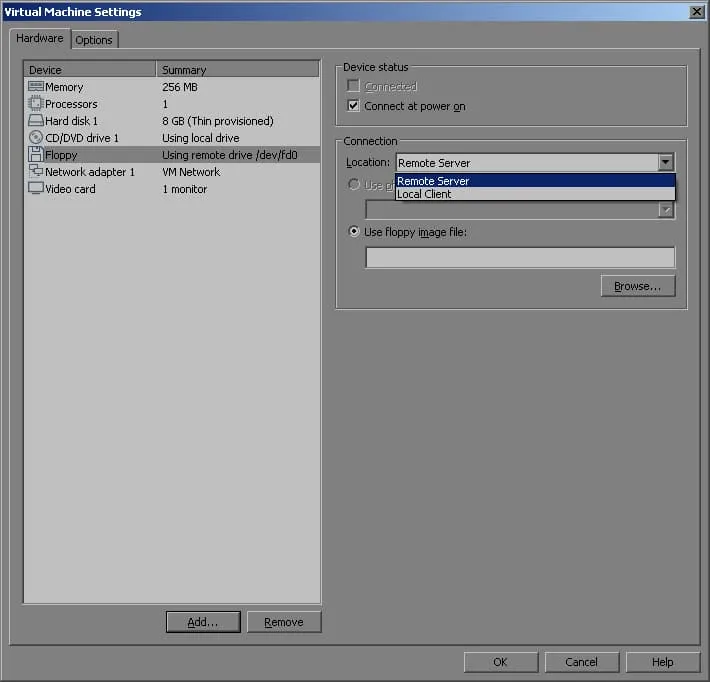Screen dimensions: 710x682
Task: Click the Memory device icon
Action: (35, 87)
